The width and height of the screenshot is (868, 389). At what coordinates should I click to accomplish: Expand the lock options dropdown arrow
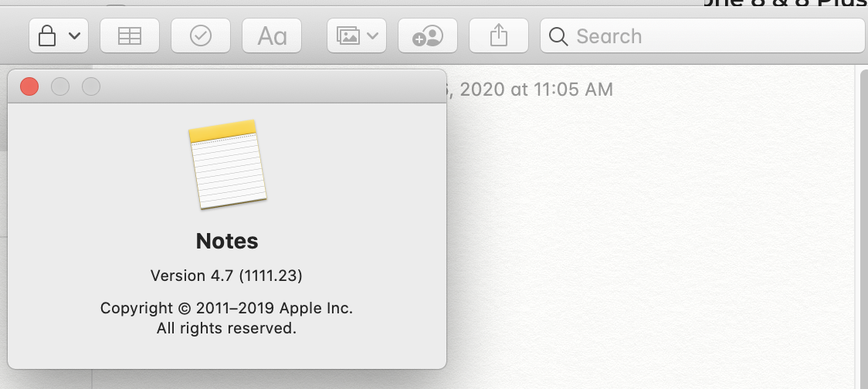click(74, 36)
